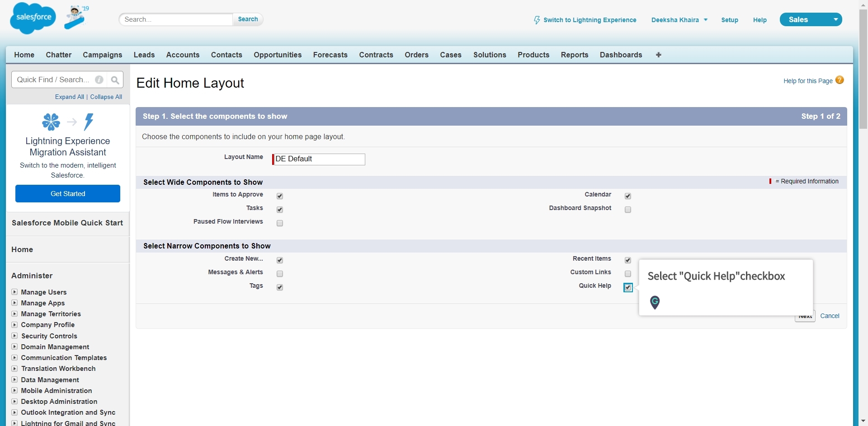This screenshot has height=426, width=868.
Task: Click Expand All in sidebar
Action: point(70,97)
